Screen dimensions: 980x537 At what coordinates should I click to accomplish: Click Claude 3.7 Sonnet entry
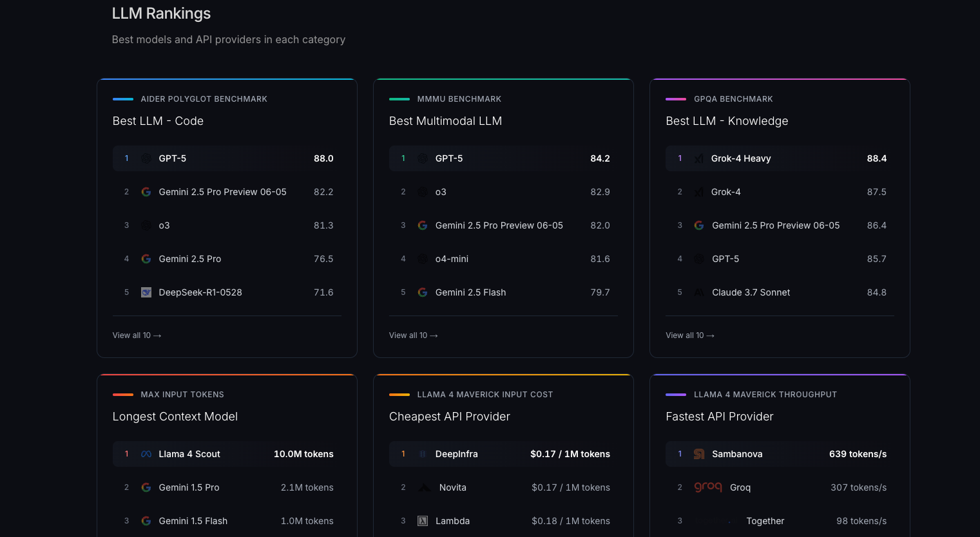(x=751, y=292)
